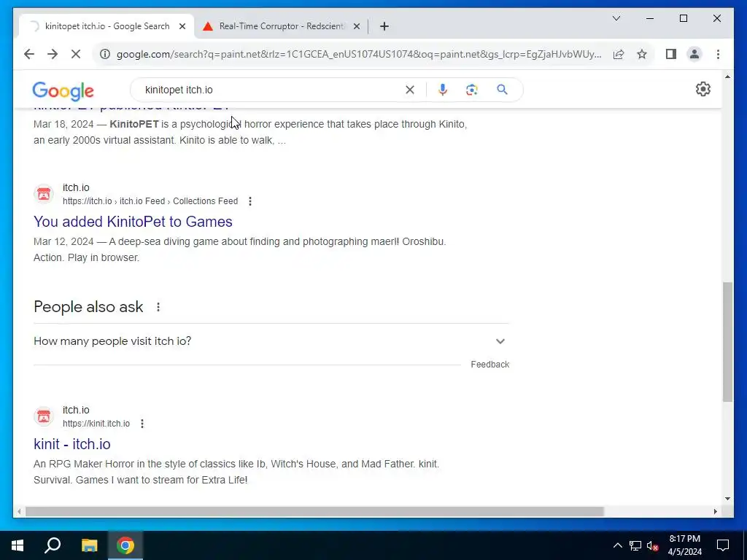Send Feedback on People also ask
The image size is (747, 560).
click(x=489, y=365)
